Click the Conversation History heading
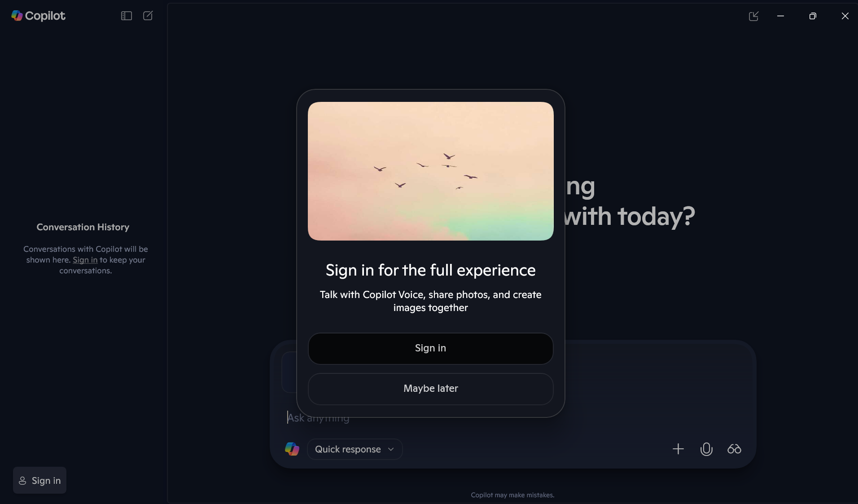 click(x=83, y=227)
